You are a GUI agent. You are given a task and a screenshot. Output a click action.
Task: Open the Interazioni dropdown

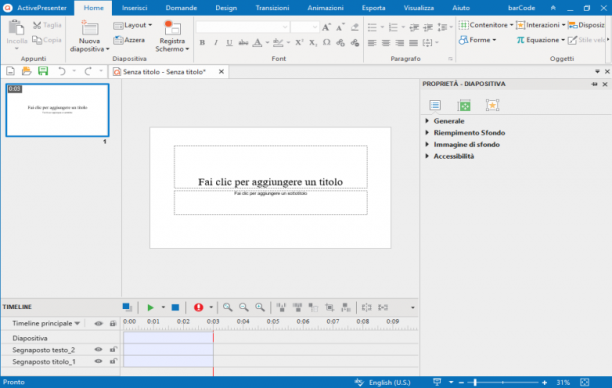coord(541,25)
